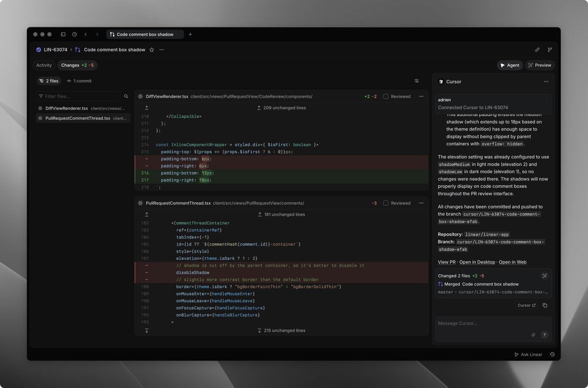Toggle the 2 files tree view
Image resolution: width=588 pixels, height=388 pixels.
pyautogui.click(x=49, y=81)
